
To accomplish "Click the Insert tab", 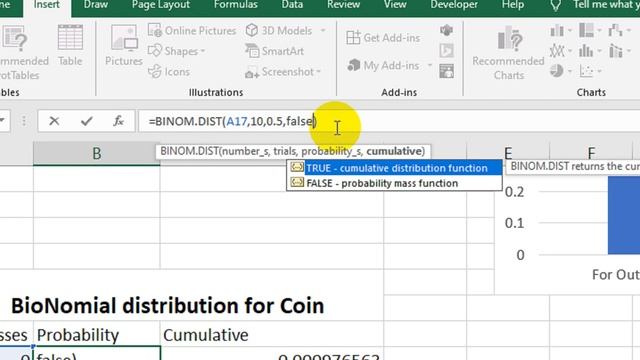I will click(46, 5).
